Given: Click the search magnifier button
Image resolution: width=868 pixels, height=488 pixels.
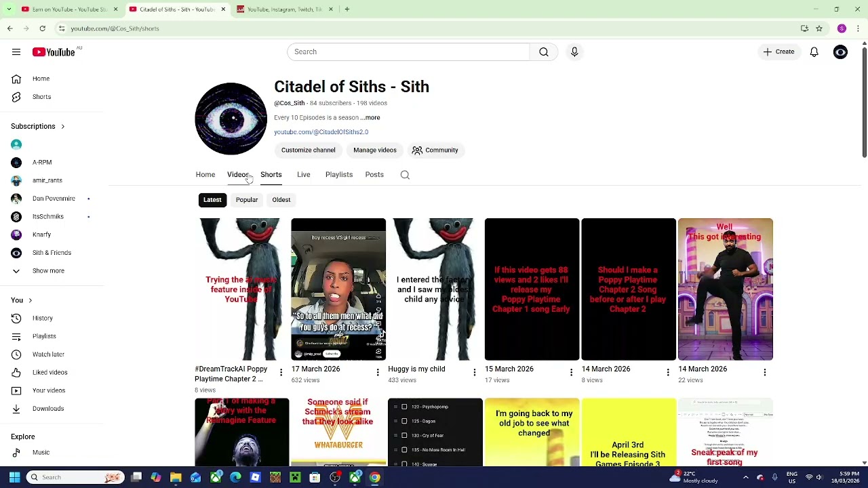Looking at the screenshot, I should point(544,52).
